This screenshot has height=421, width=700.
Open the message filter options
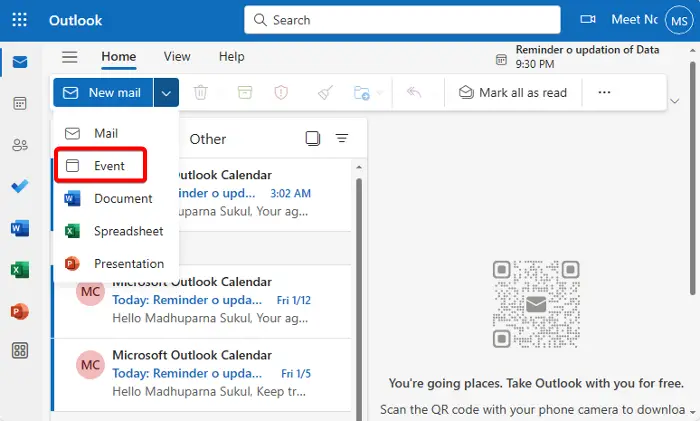(342, 139)
